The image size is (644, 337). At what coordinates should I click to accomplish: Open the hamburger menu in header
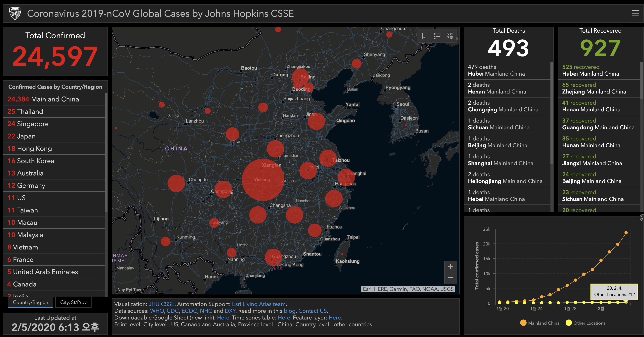635,13
